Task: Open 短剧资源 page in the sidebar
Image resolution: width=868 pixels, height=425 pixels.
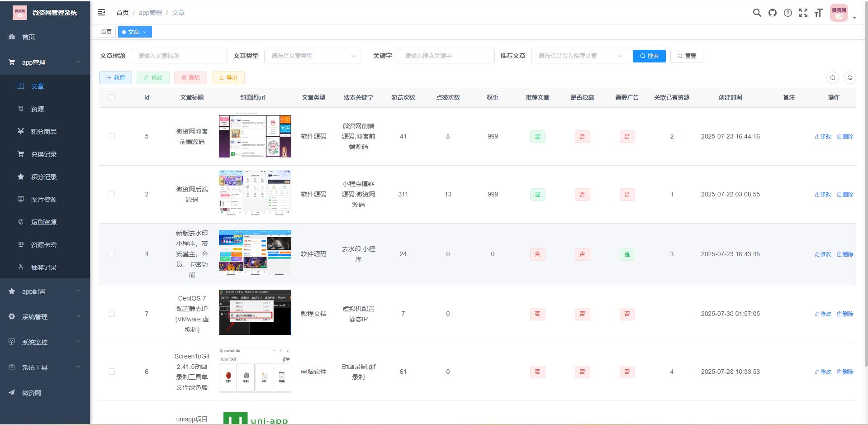Action: click(x=45, y=222)
